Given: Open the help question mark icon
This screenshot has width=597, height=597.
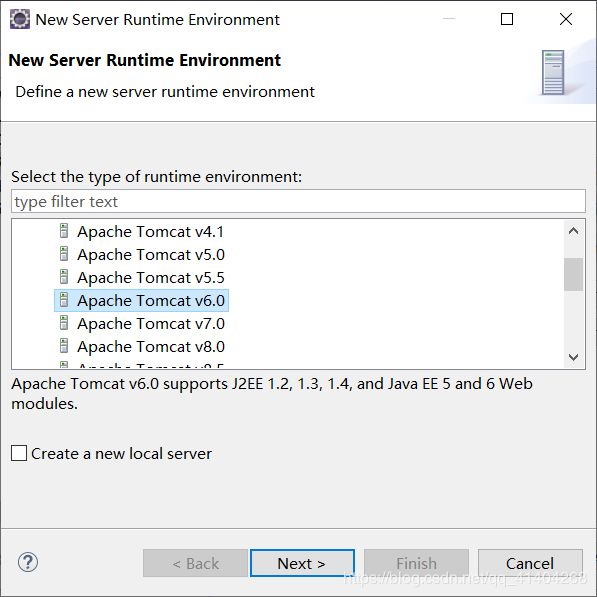Looking at the screenshot, I should coord(28,562).
